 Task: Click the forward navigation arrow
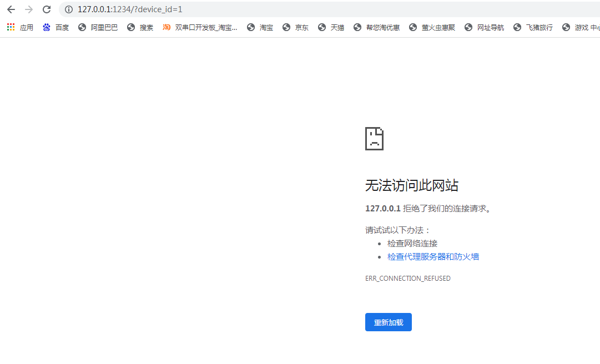pos(29,9)
